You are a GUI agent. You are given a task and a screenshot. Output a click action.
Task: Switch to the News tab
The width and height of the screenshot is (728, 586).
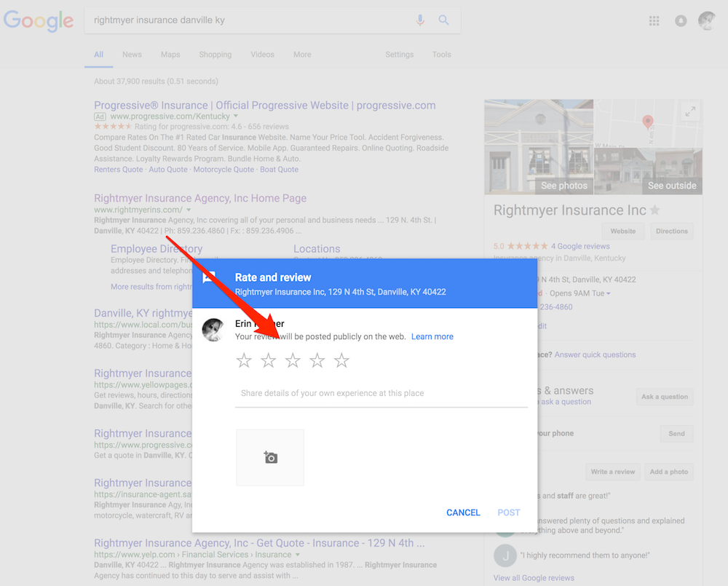[132, 55]
